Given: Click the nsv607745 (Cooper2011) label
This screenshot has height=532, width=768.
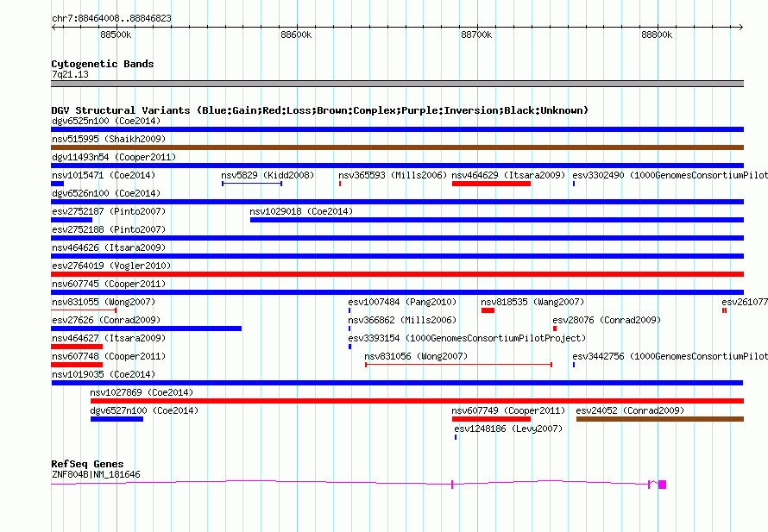Looking at the screenshot, I should tap(109, 284).
